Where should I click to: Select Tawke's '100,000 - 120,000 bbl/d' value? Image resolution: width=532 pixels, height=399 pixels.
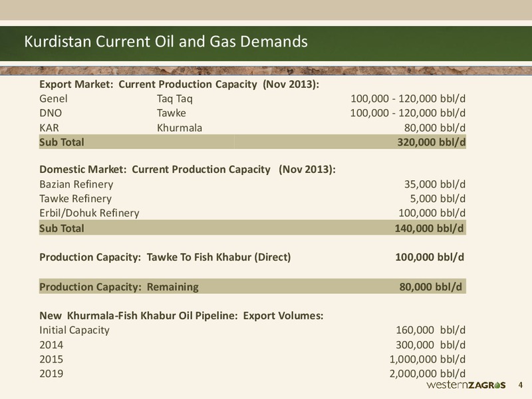pos(408,113)
